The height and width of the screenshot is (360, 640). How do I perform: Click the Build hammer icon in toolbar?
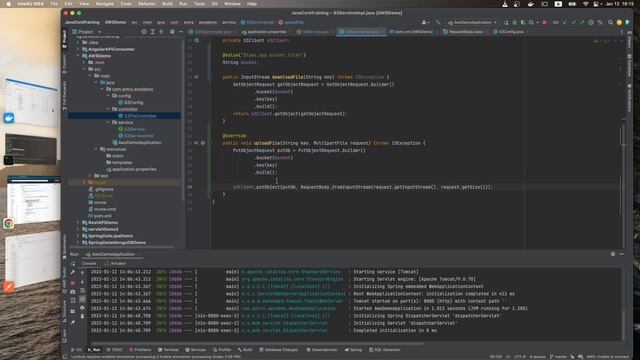pos(438,22)
